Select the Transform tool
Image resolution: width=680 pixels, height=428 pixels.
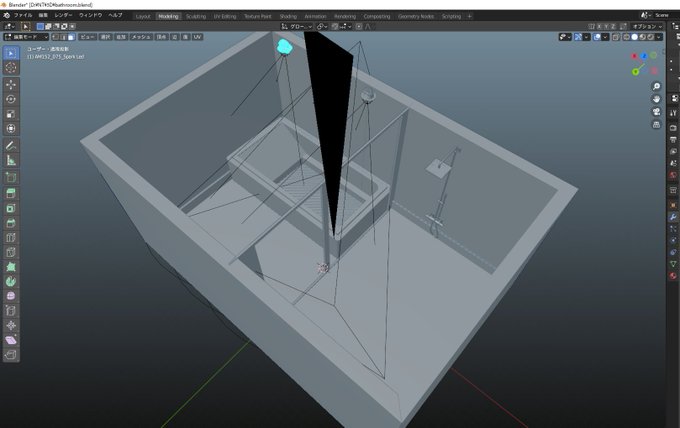[x=11, y=129]
